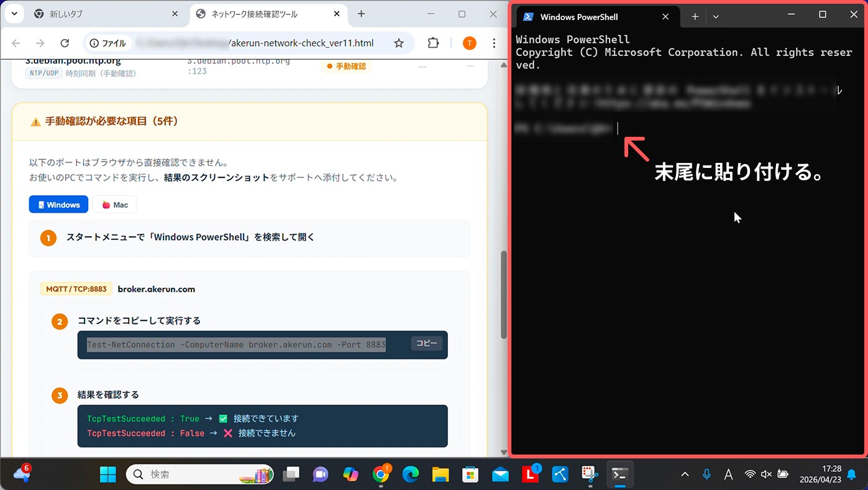Image resolution: width=868 pixels, height=490 pixels.
Task: Open the Chrome extensions menu
Action: (433, 43)
